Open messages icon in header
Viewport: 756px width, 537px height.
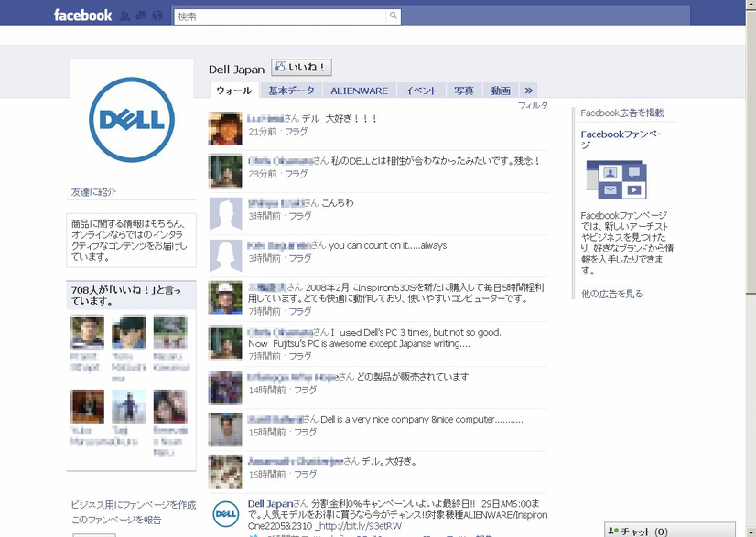(141, 16)
